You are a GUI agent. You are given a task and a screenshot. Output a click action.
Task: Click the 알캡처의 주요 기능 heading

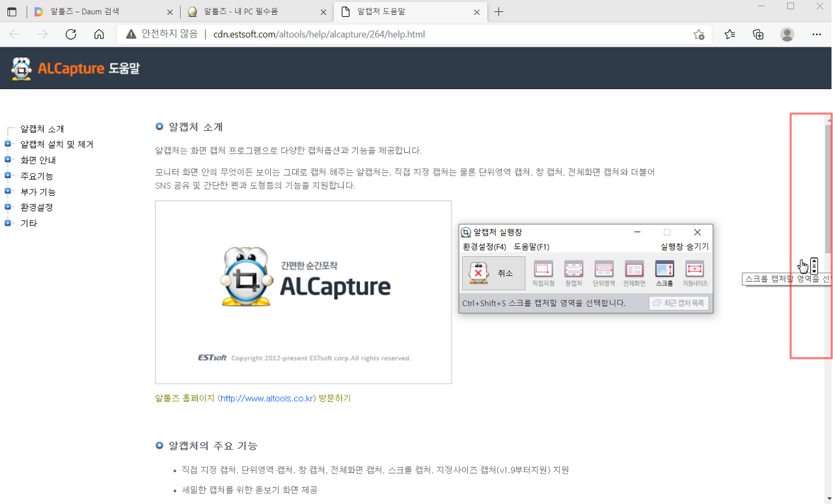click(213, 445)
